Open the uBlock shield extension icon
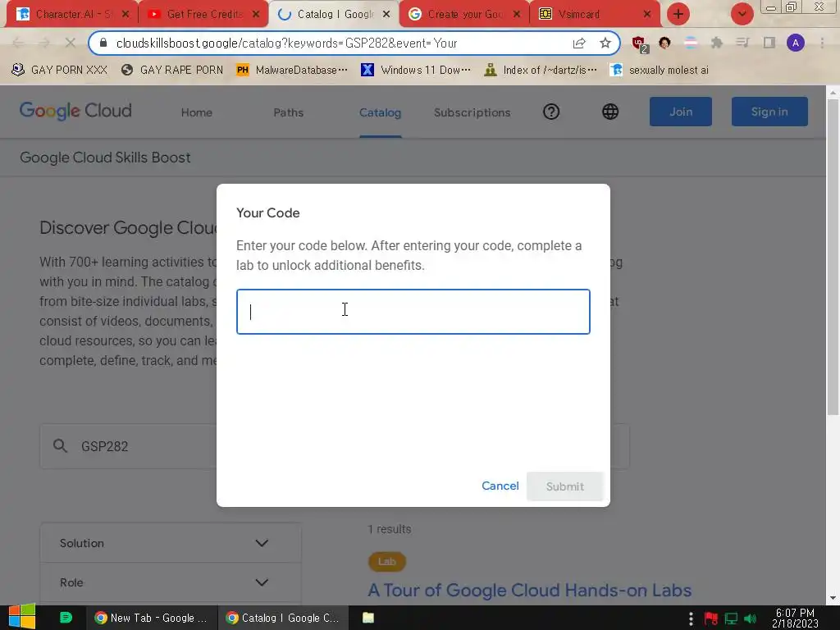The height and width of the screenshot is (630, 840). [639, 44]
